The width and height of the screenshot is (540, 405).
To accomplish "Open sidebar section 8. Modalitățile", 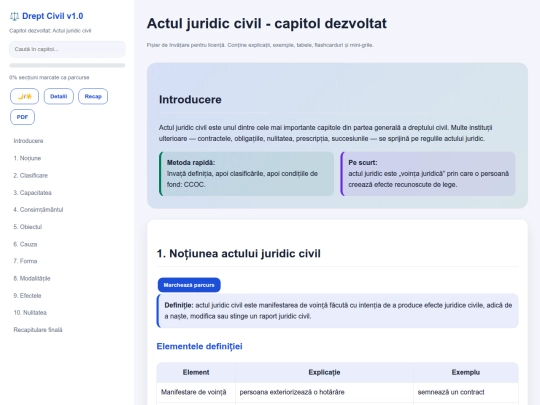I will point(32,278).
